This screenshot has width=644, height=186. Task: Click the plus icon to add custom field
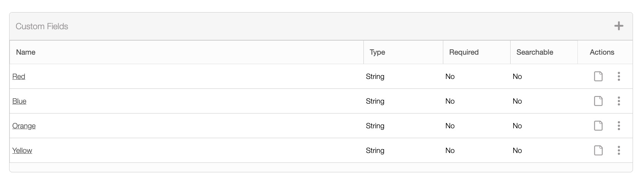click(x=619, y=26)
